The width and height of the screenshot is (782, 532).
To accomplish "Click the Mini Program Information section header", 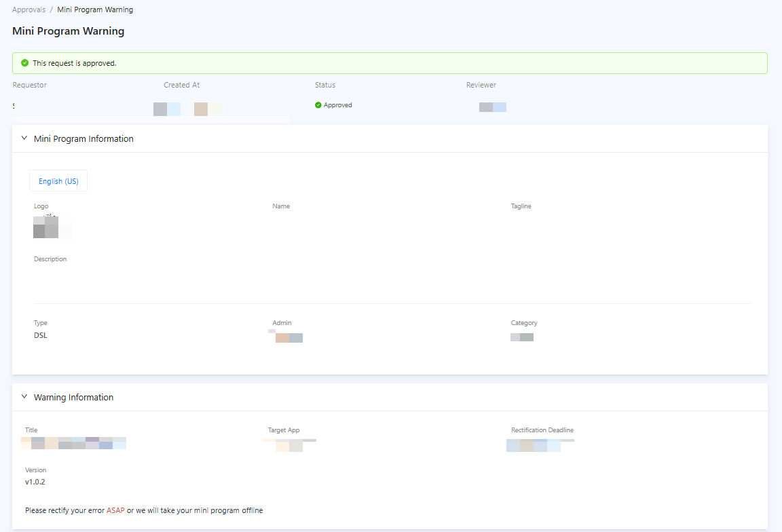I will click(83, 138).
